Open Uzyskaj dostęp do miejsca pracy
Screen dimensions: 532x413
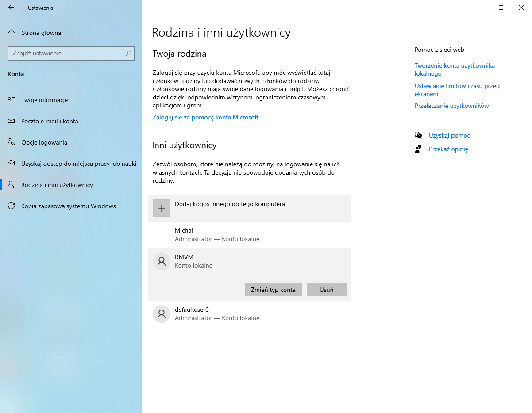[x=78, y=164]
